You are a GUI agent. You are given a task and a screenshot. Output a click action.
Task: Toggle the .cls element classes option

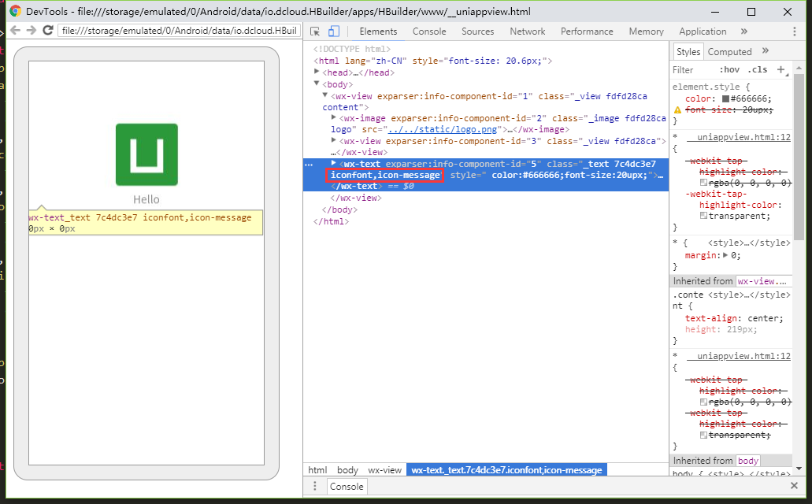point(758,69)
